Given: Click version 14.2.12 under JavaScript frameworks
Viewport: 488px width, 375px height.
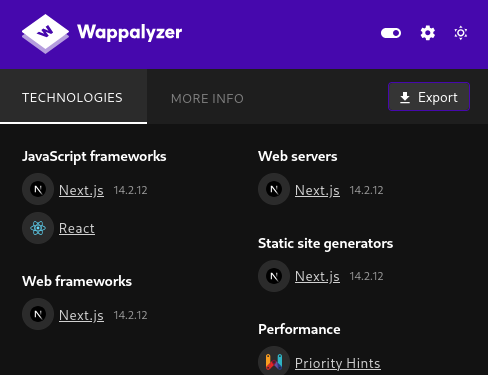Looking at the screenshot, I should click(x=130, y=190).
